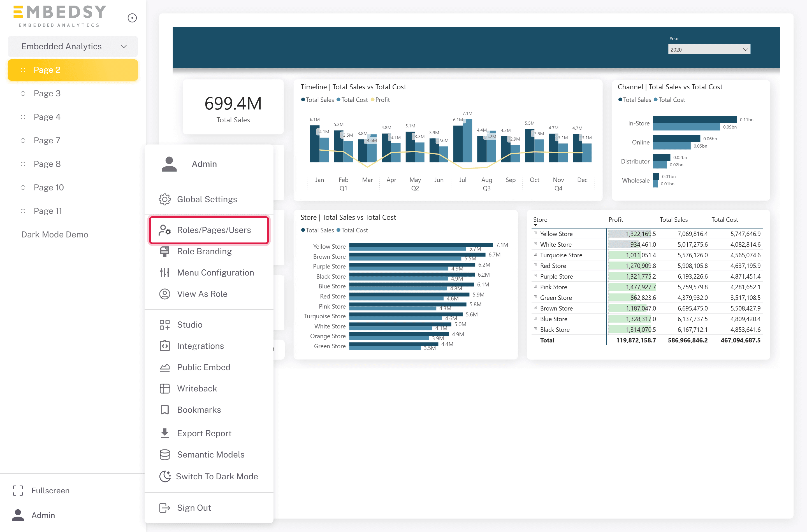Screen dimensions: 807x532
Task: Expand the White Store table row
Action: 535,244
